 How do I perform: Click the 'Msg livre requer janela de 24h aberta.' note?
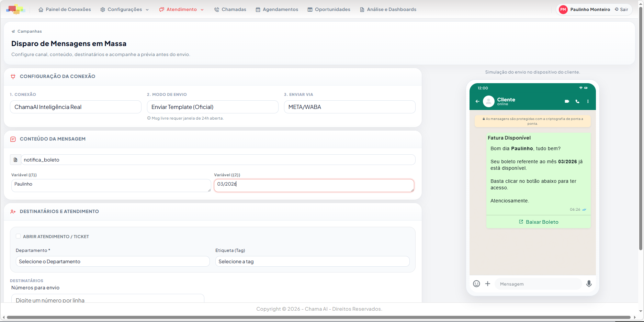pyautogui.click(x=185, y=118)
